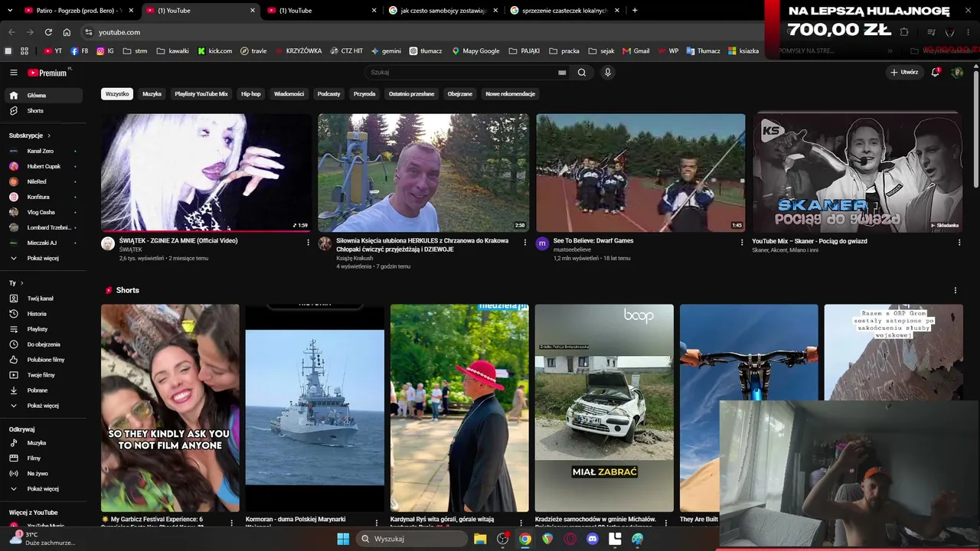Go back with the browser back arrow

click(x=11, y=32)
